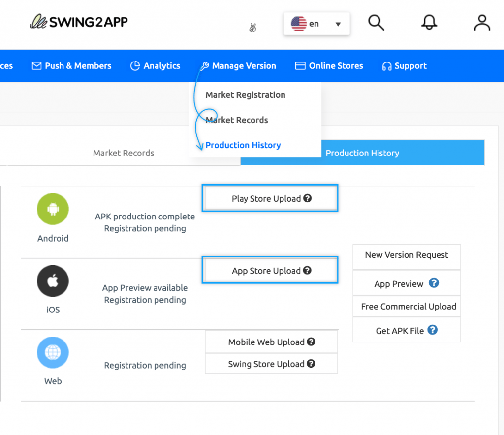Click the notification bell icon
Screen dimensions: 504x435
click(x=429, y=22)
